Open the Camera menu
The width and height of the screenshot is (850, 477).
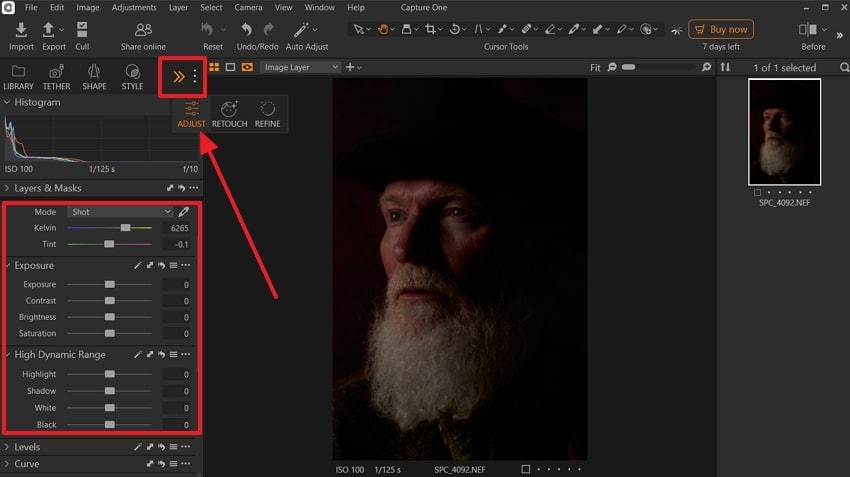tap(248, 8)
